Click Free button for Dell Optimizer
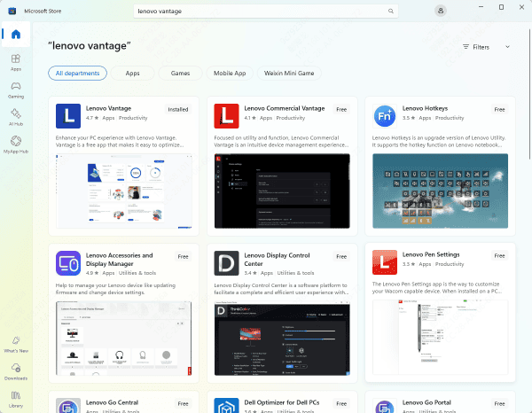This screenshot has height=413, width=532. pyautogui.click(x=341, y=403)
